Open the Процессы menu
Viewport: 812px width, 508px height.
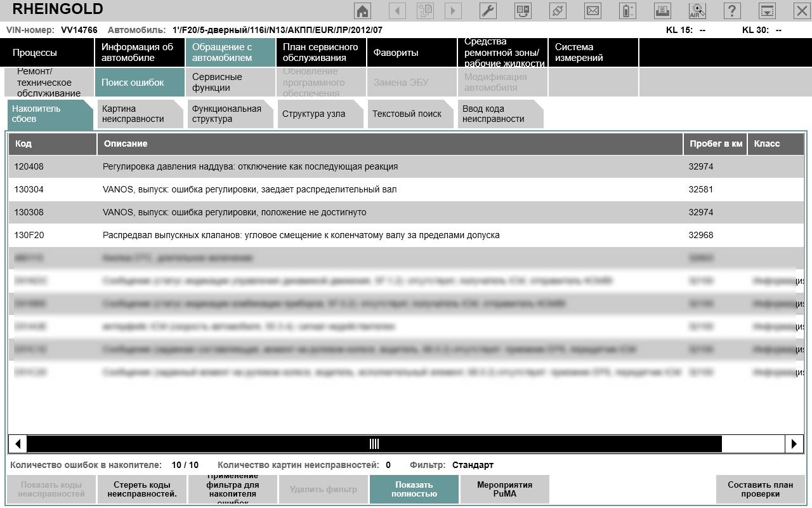(48, 52)
